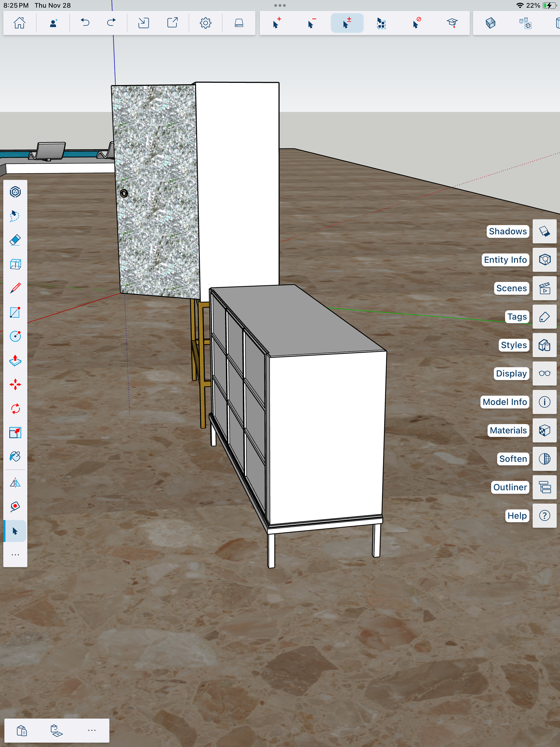Viewport: 560px width, 747px height.
Task: Select the Paint Bucket tool
Action: (x=15, y=456)
